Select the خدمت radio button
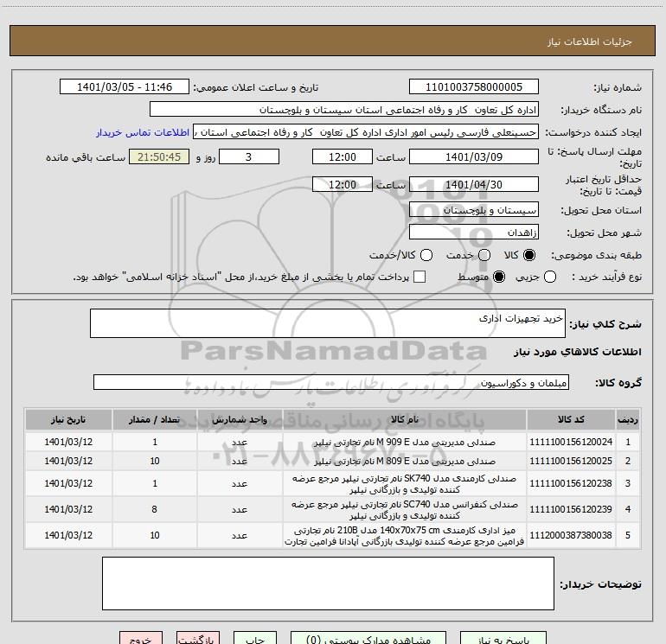Viewport: 666px width, 644px height. pos(484,255)
